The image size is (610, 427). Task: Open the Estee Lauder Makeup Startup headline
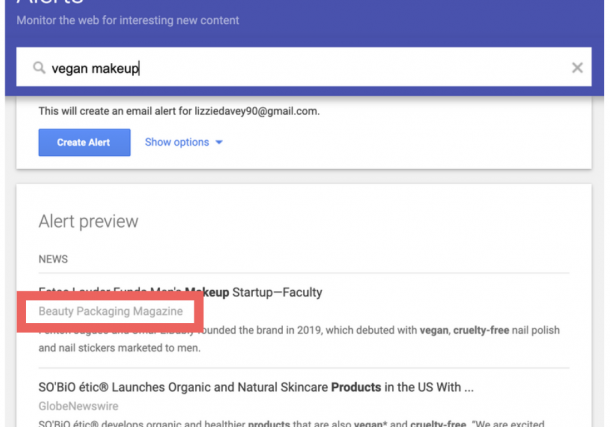pyautogui.click(x=180, y=292)
